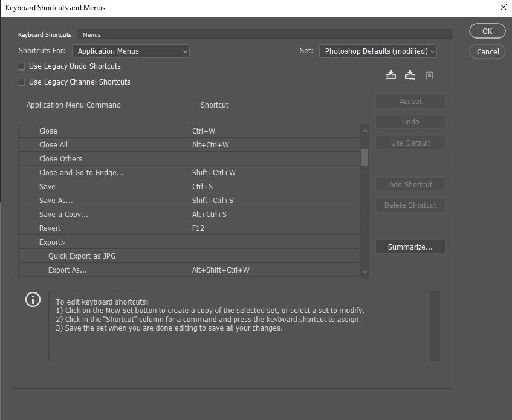Click the Shift+Ctrl+W shortcut cell
Screen dimensions: 512x420
pos(214,173)
